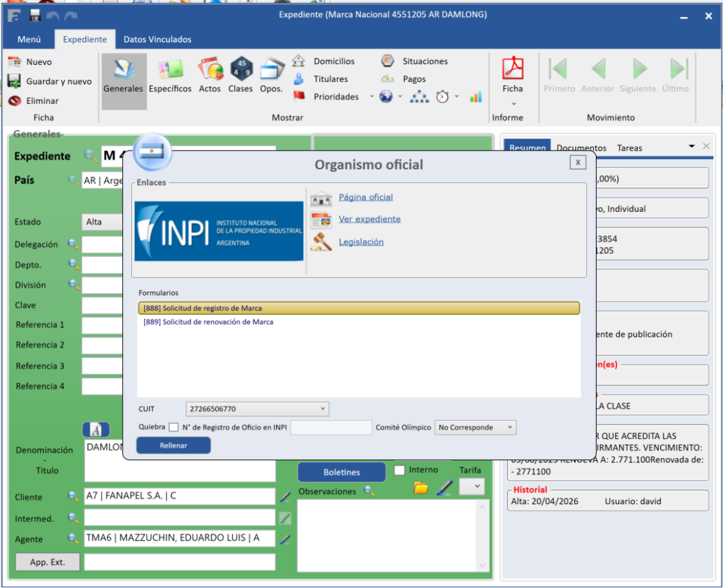Open the Específicos section icon

click(x=169, y=70)
